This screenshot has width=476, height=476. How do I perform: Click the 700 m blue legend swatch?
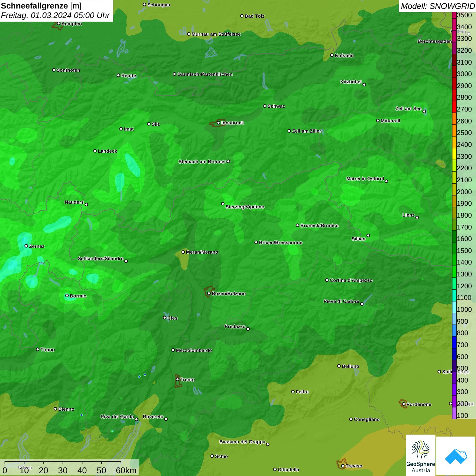(454, 342)
